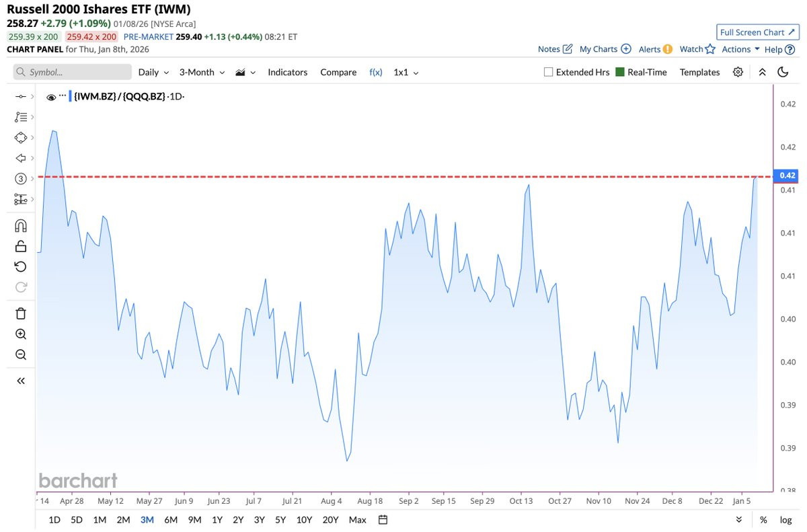Image resolution: width=807 pixels, height=532 pixels.
Task: Select the 1Y time range
Action: point(217,519)
